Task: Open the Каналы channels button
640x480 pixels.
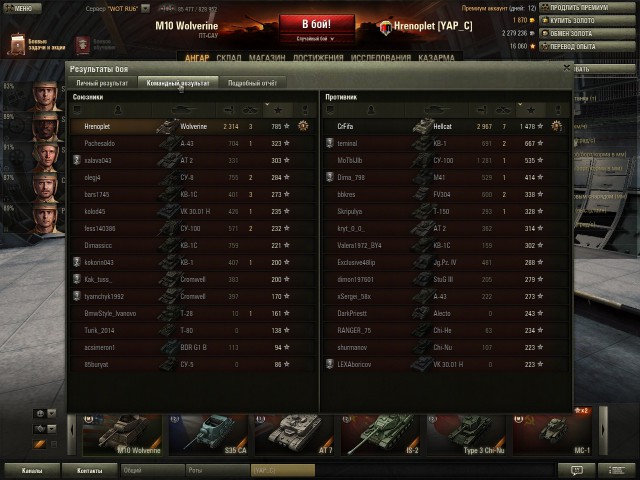Action: (32, 471)
